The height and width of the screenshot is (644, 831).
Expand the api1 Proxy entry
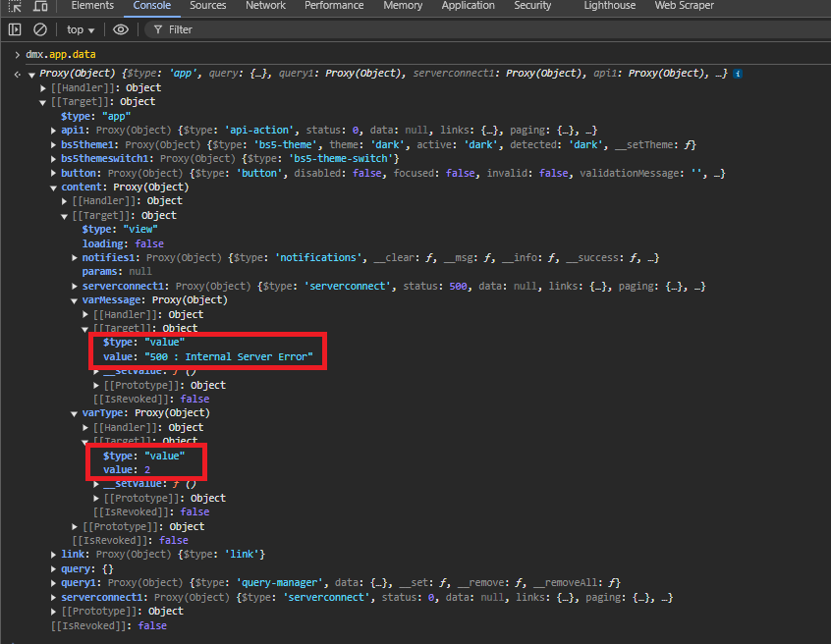tap(53, 131)
